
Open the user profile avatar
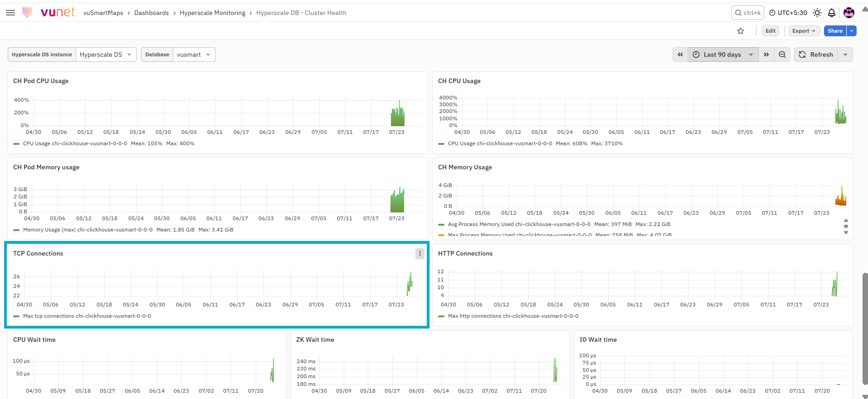[x=849, y=13]
